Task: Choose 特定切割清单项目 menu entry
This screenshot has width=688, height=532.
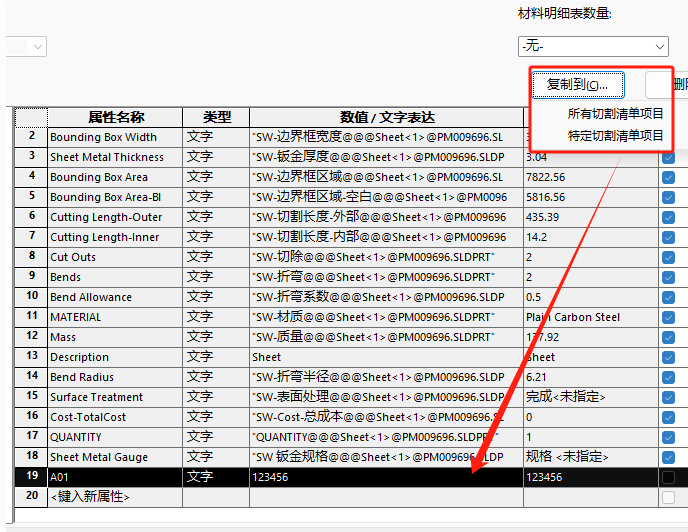Action: 615,135
